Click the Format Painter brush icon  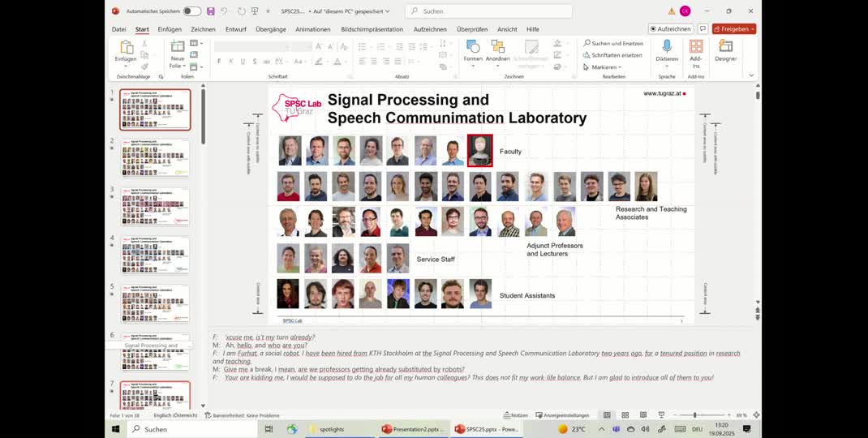pos(144,67)
